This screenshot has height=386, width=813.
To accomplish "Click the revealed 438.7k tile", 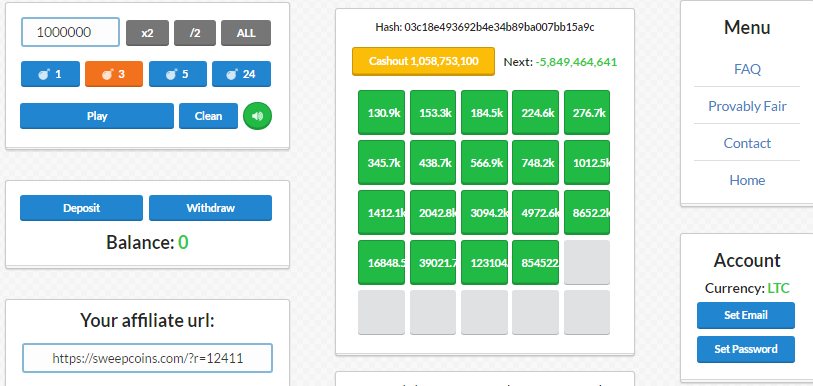I will [433, 162].
